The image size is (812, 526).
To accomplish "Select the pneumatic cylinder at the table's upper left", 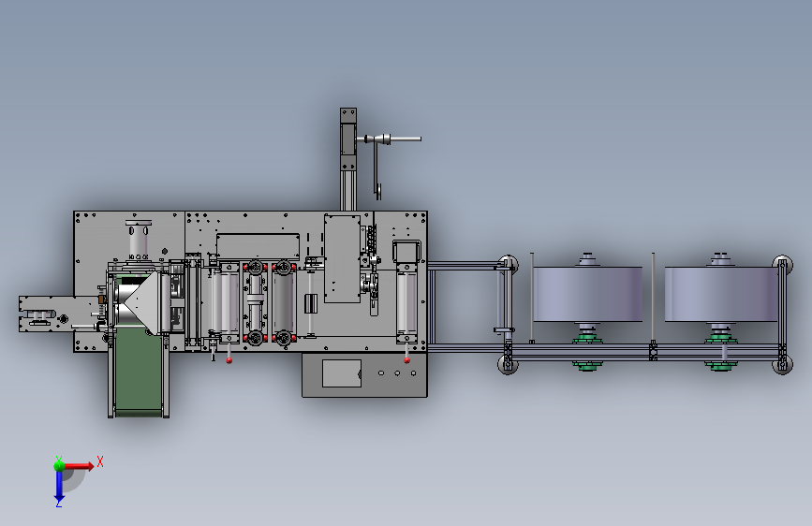I will pyautogui.click(x=139, y=241).
